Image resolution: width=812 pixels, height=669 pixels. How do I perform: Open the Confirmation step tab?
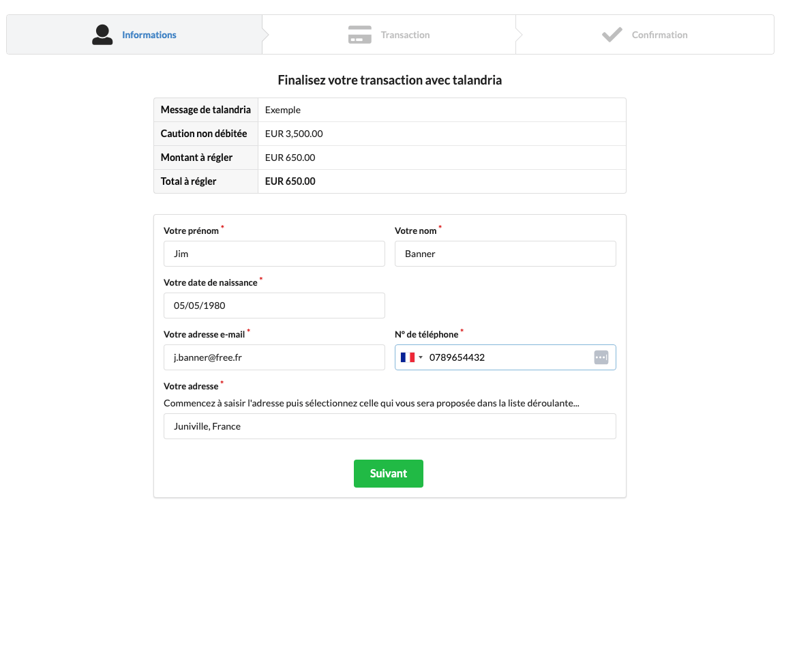coord(645,35)
